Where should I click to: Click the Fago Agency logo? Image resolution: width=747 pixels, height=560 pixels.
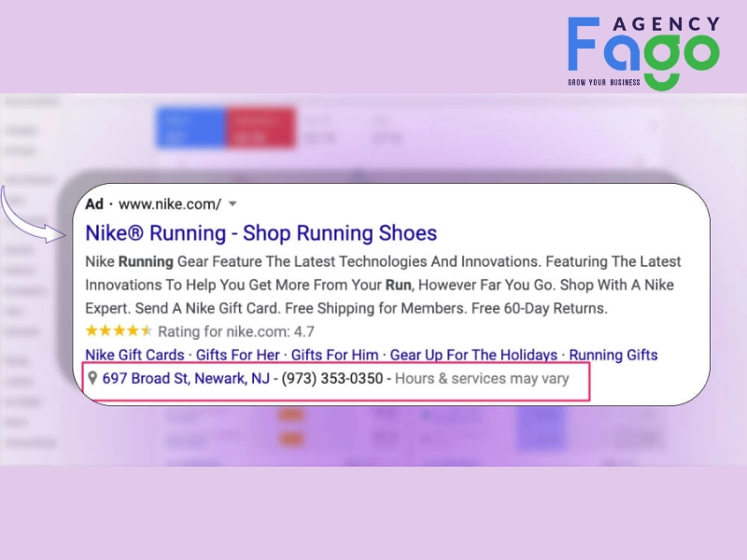[x=643, y=52]
